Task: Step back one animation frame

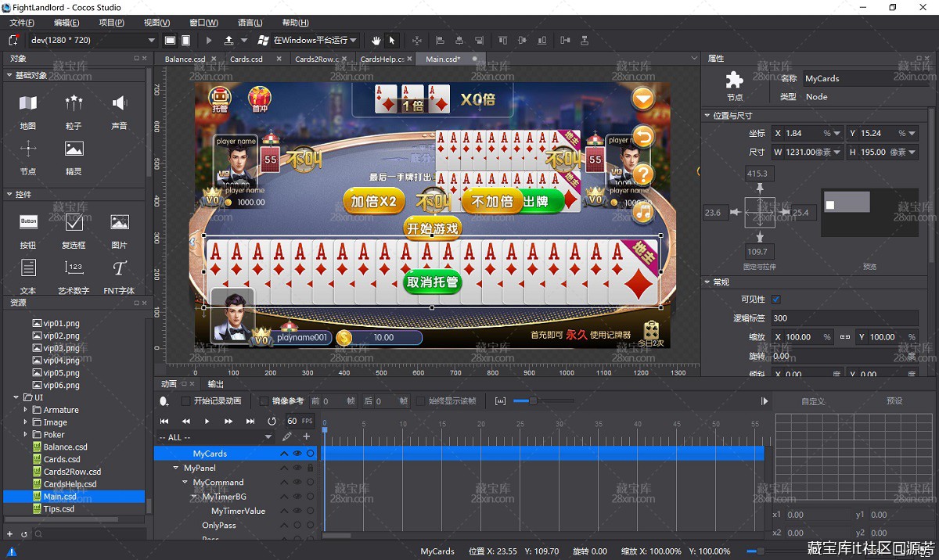Action: tap(186, 422)
